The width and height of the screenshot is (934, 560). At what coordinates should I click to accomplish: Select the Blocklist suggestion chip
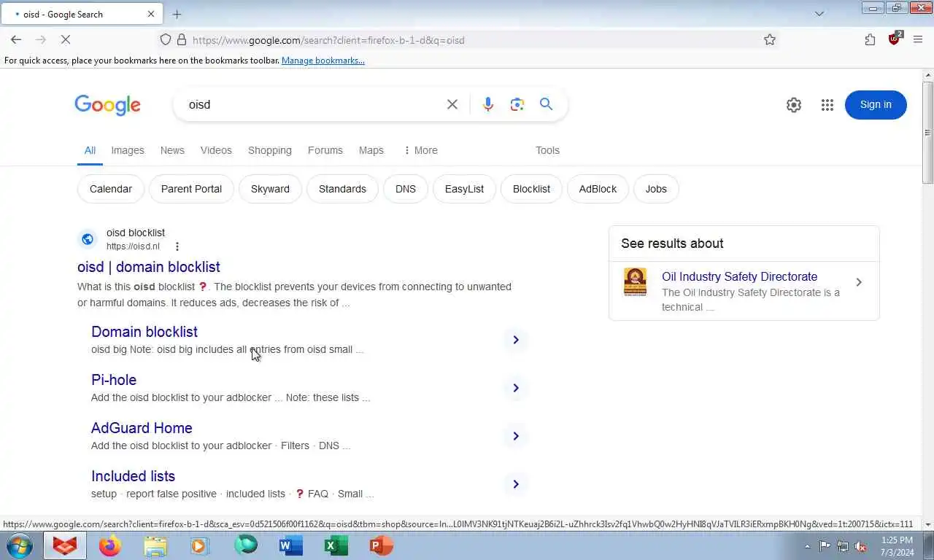click(x=531, y=189)
